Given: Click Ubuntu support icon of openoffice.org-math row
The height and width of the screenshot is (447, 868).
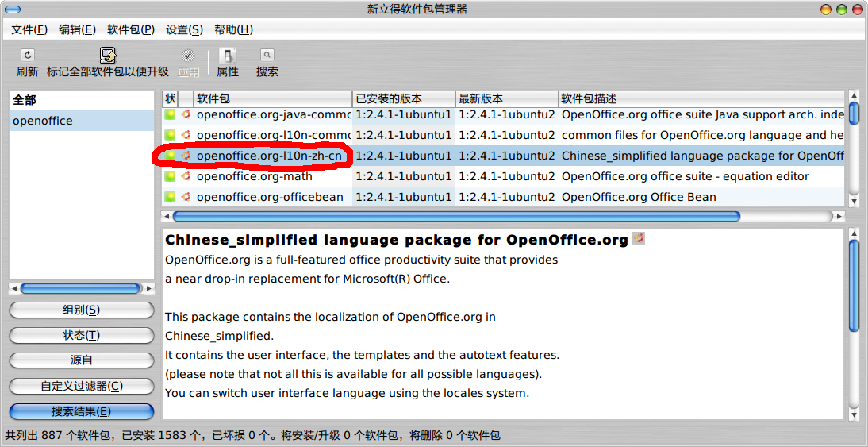Looking at the screenshot, I should pos(186,176).
